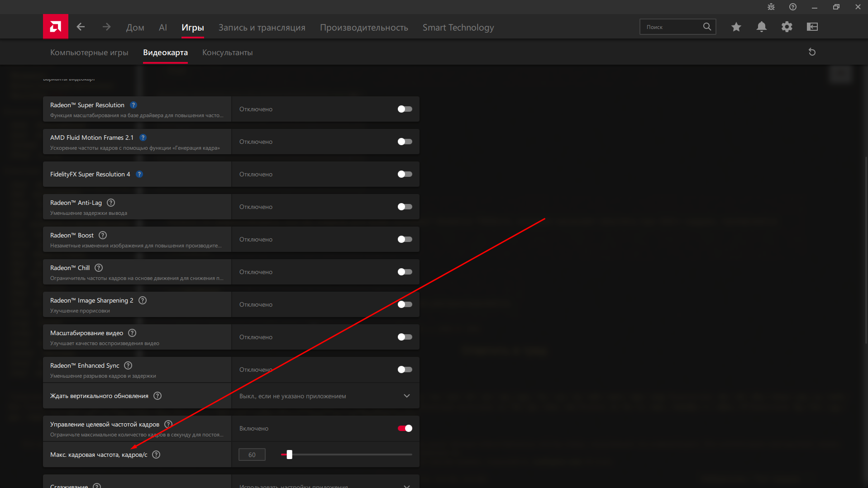Click the Отключено status of Radeon Chill
The image size is (868, 488).
point(256,272)
